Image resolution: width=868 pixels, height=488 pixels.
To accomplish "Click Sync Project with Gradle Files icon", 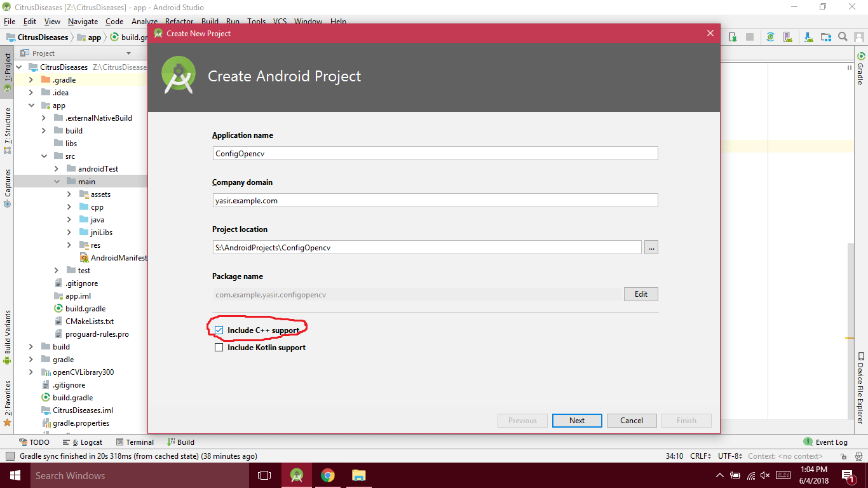I will (770, 37).
